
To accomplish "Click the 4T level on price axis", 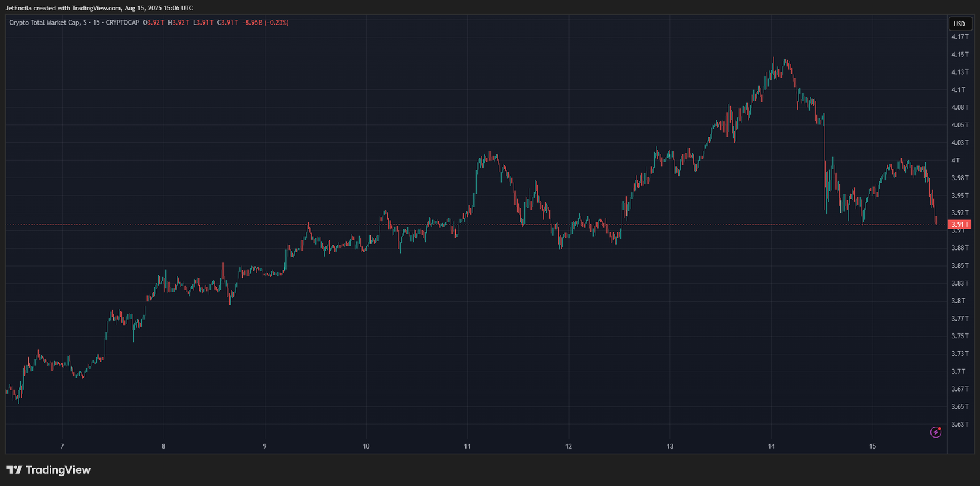I will [x=956, y=161].
